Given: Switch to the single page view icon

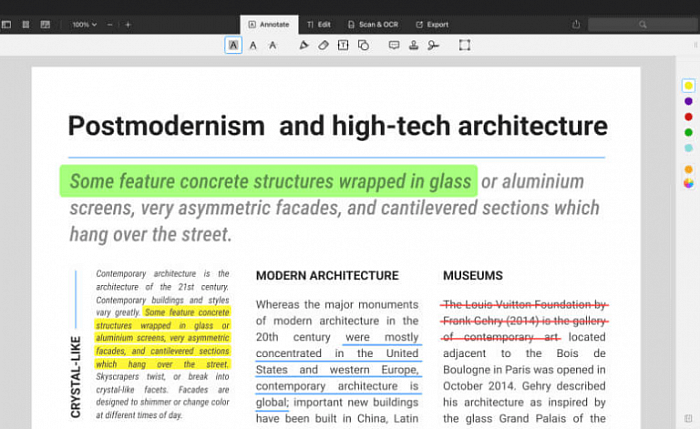Looking at the screenshot, I should pos(26,25).
